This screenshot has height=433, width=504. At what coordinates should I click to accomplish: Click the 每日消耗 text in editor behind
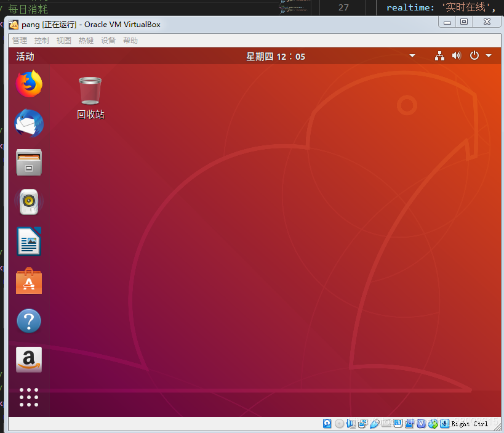28,9
